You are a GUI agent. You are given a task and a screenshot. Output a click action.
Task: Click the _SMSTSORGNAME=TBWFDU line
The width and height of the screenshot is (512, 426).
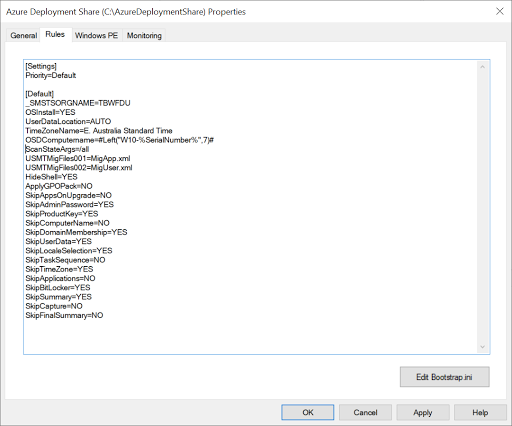click(x=78, y=103)
